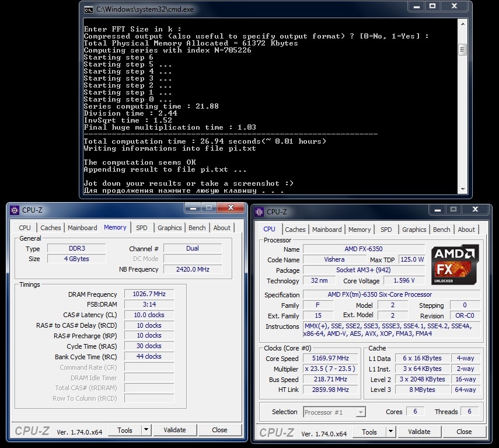The image size is (499, 448).
Task: Click CPU-Z app icon in left window title
Action: point(15,210)
